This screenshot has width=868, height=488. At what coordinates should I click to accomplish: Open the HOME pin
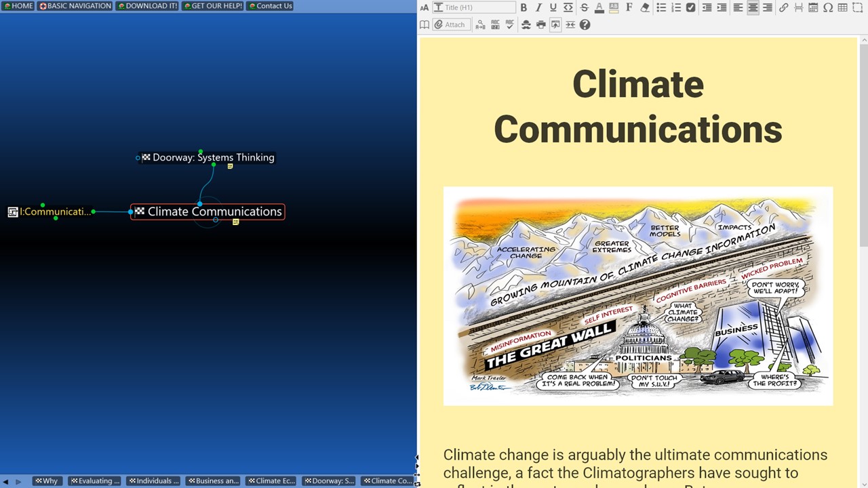tap(18, 5)
